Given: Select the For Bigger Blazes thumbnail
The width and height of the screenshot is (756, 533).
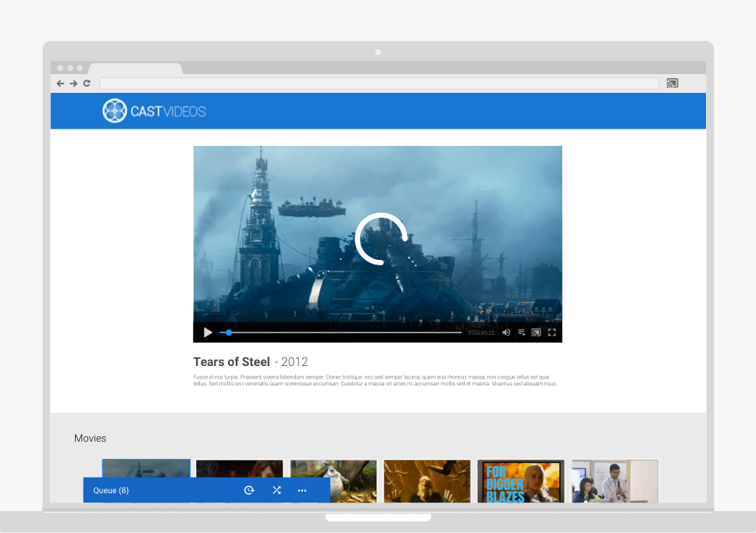Looking at the screenshot, I should coord(520,481).
